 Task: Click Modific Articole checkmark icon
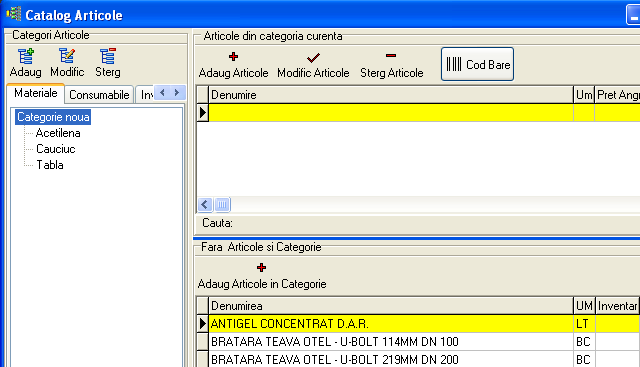pyautogui.click(x=313, y=58)
